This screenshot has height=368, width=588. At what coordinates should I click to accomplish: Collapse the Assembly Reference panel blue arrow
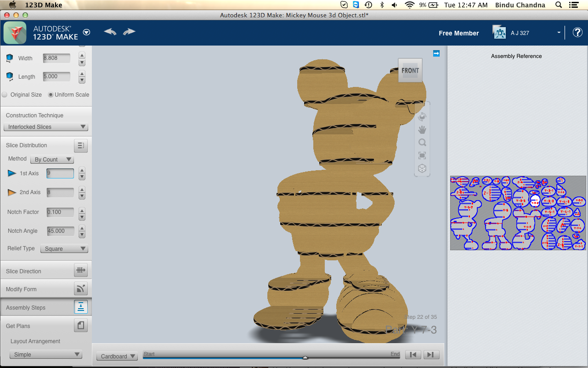pos(436,53)
